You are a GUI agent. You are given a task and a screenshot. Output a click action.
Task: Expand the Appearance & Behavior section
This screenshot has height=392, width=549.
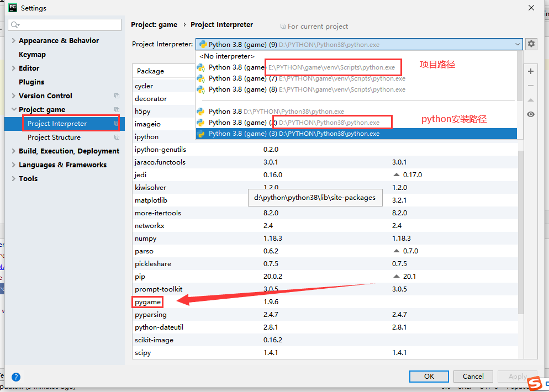pos(12,40)
